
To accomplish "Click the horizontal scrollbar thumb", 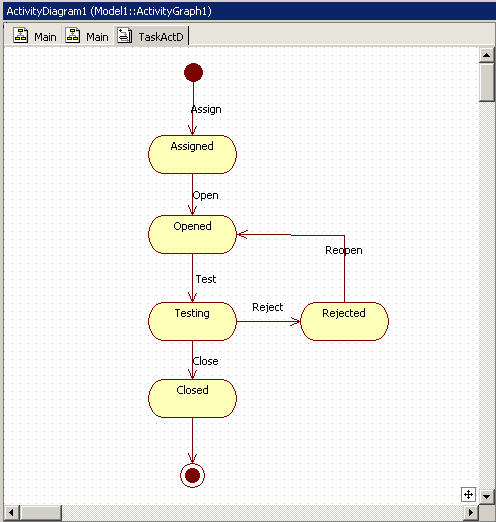I will click(x=41, y=512).
